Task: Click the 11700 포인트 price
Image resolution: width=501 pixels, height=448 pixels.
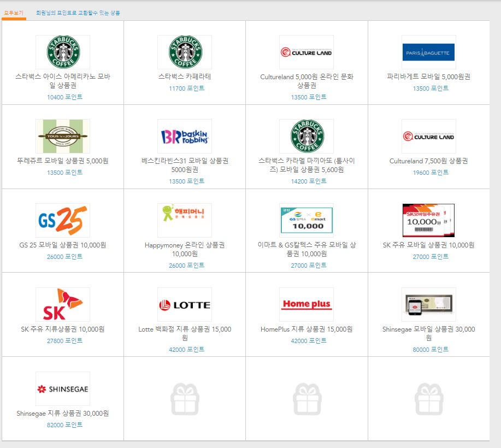Action: (x=187, y=88)
